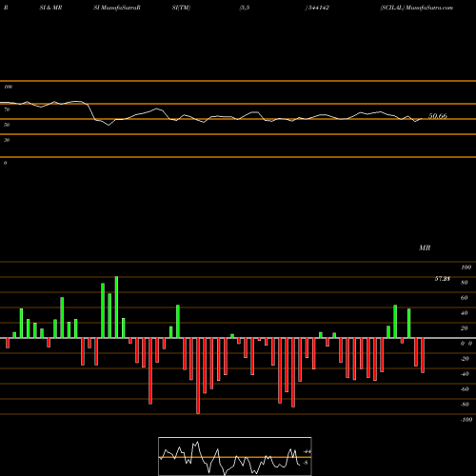Click the MR axis label 60
This screenshot has width=476, height=476.
pyautogui.click(x=465, y=298)
